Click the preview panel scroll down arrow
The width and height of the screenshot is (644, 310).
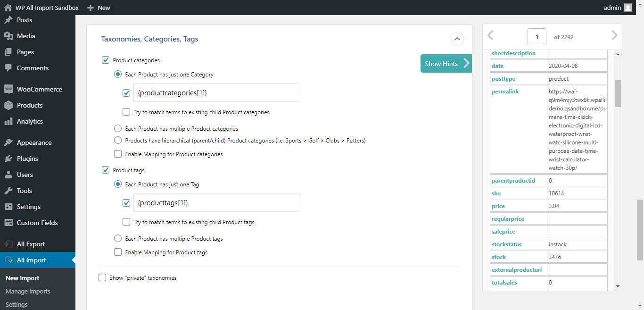click(x=618, y=286)
